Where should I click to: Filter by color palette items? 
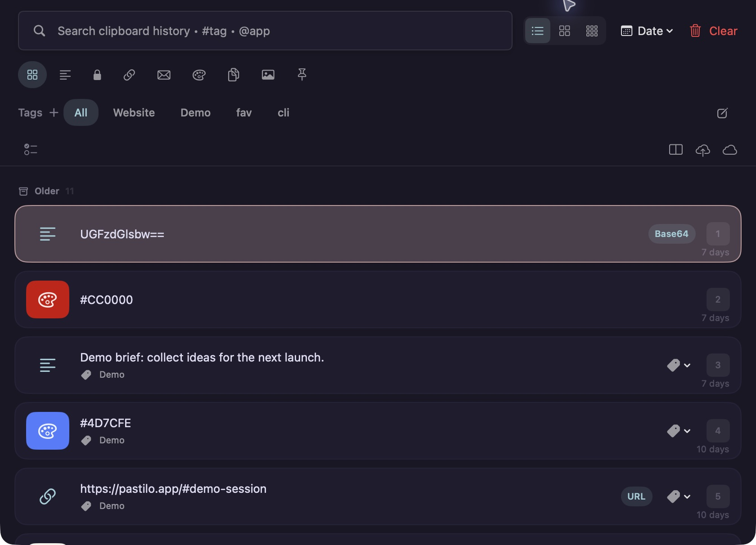click(199, 75)
